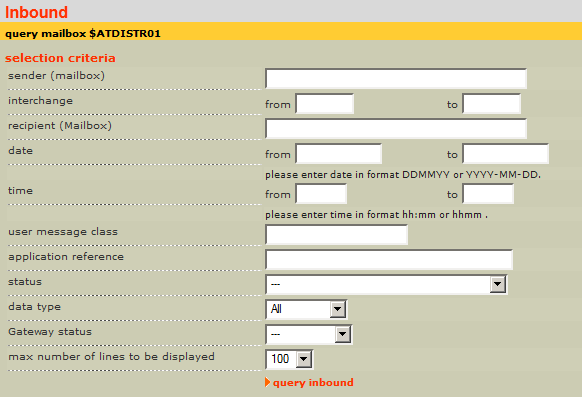
Task: Click the Gateway status label
Action: [50, 332]
